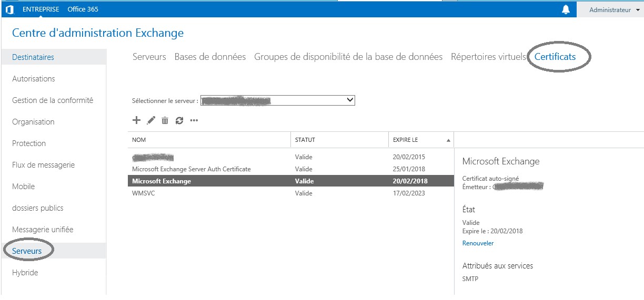Open the notifications bell
The width and height of the screenshot is (644, 300).
click(x=566, y=9)
